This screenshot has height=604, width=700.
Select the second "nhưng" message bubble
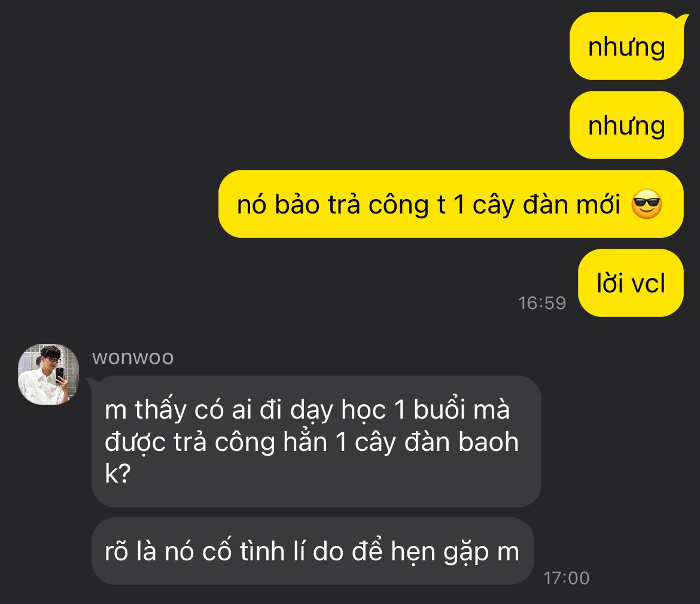(626, 125)
